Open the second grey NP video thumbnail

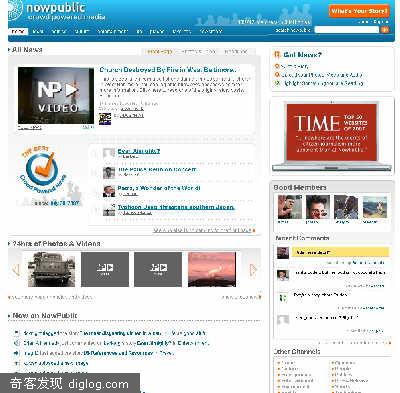point(158,269)
